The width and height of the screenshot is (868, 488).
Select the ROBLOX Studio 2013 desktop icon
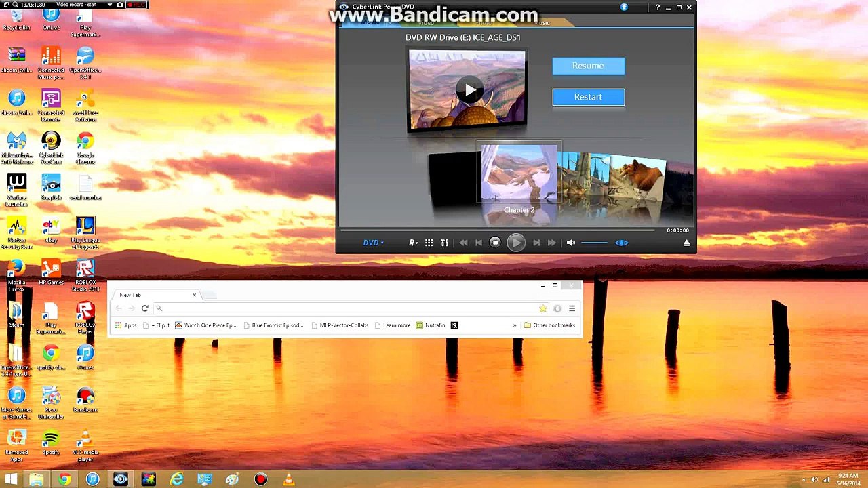tap(85, 277)
